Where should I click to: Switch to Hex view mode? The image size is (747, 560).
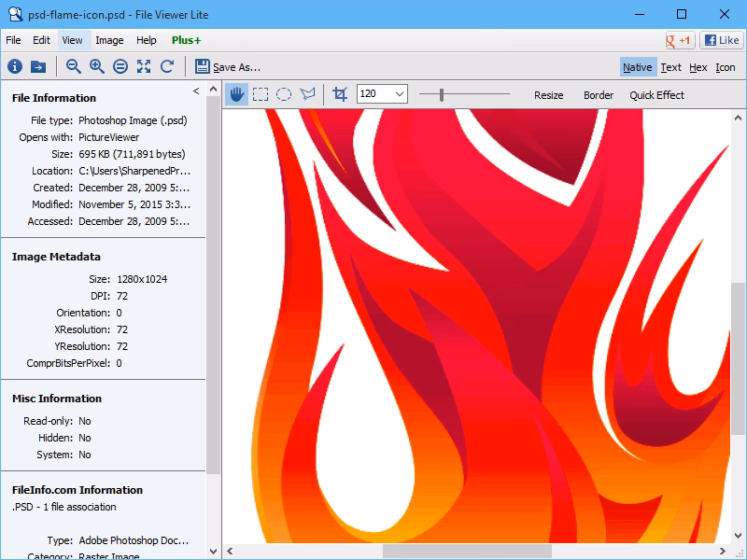tap(698, 67)
